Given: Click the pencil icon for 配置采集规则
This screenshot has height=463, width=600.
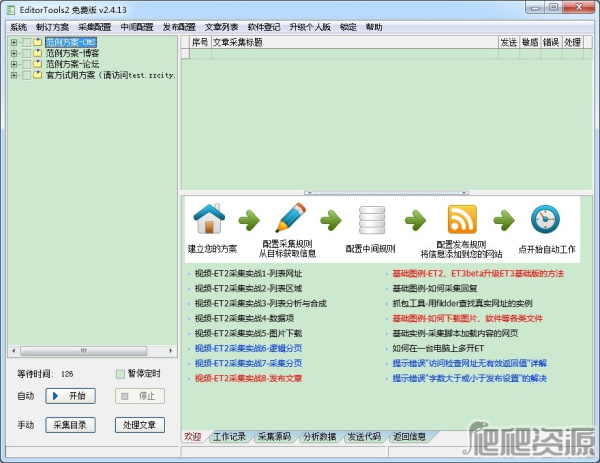Looking at the screenshot, I should (x=291, y=217).
